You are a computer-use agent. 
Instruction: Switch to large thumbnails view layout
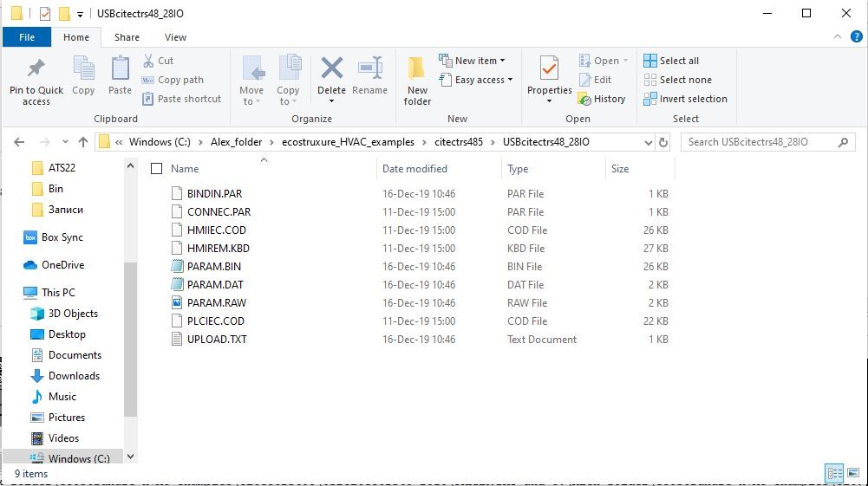tap(853, 473)
